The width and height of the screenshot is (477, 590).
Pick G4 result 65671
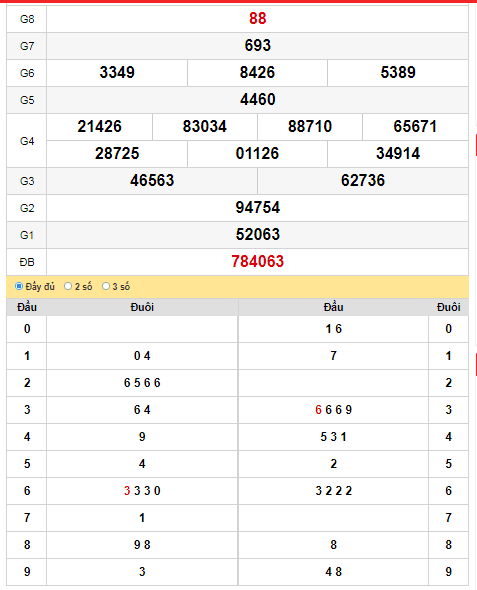415,126
